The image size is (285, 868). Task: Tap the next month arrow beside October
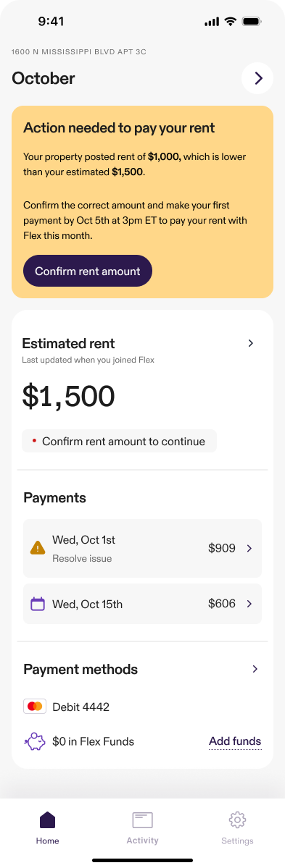pyautogui.click(x=258, y=79)
